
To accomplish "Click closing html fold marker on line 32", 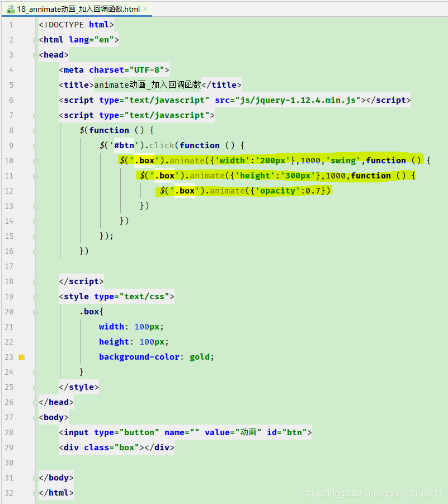I will coord(35,493).
